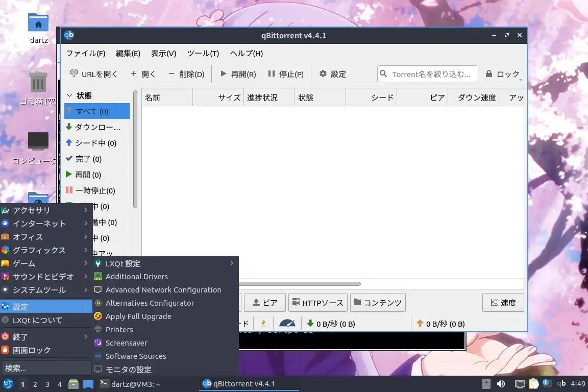This screenshot has width=588, height=392.
Task: Click the 停止(P) pause toolbar button
Action: (x=286, y=74)
